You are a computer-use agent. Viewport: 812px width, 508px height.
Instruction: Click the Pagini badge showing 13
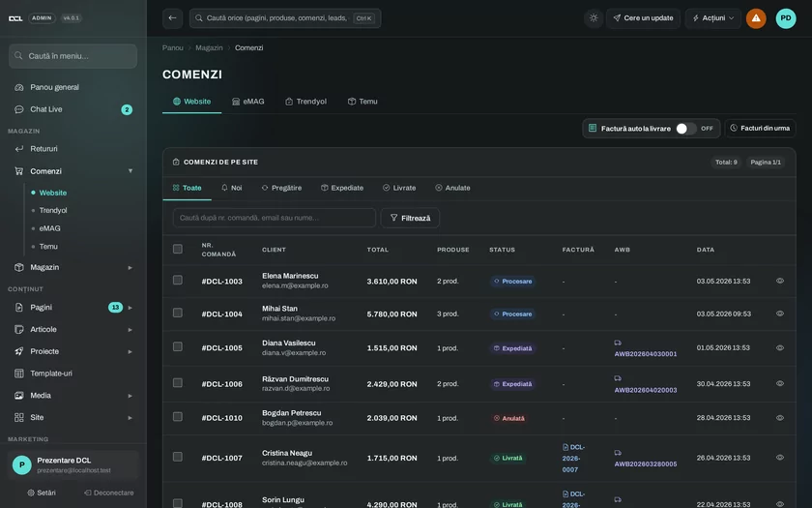[x=115, y=308]
